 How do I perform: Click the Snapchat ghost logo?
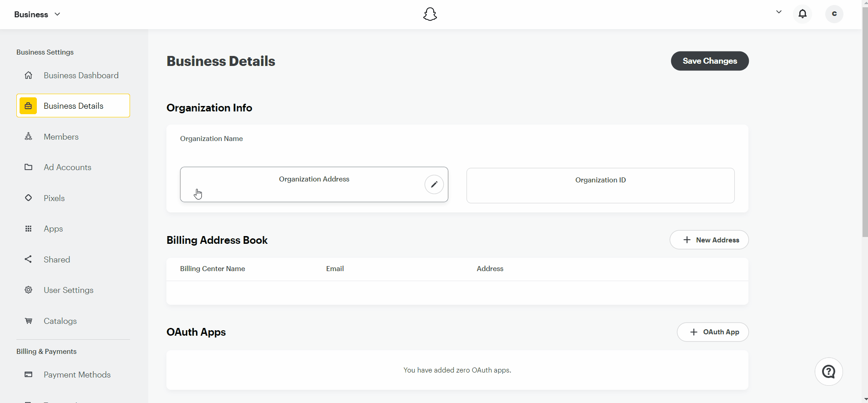pyautogui.click(x=430, y=14)
